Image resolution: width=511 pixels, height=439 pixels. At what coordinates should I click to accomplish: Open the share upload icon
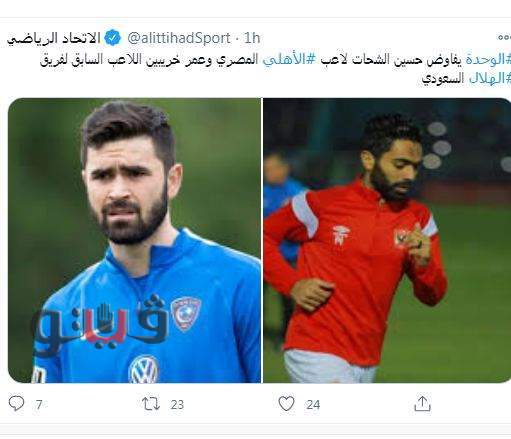[x=422, y=403]
